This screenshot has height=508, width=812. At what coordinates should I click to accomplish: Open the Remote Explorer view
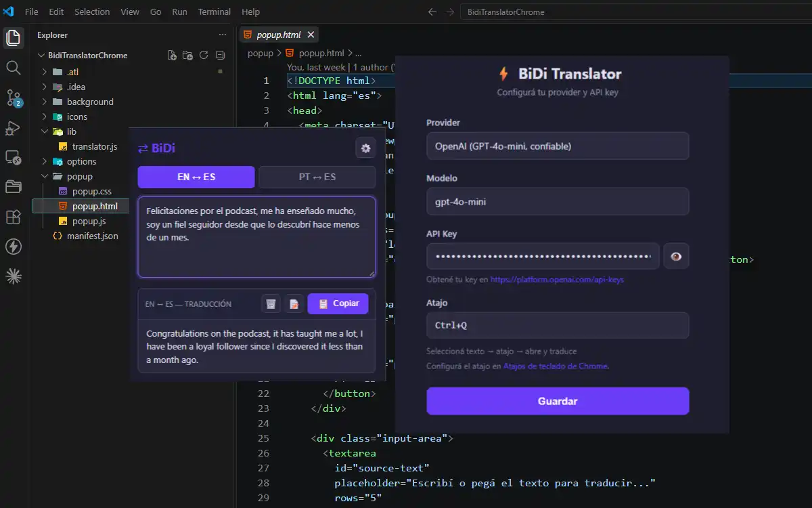pos(14,157)
